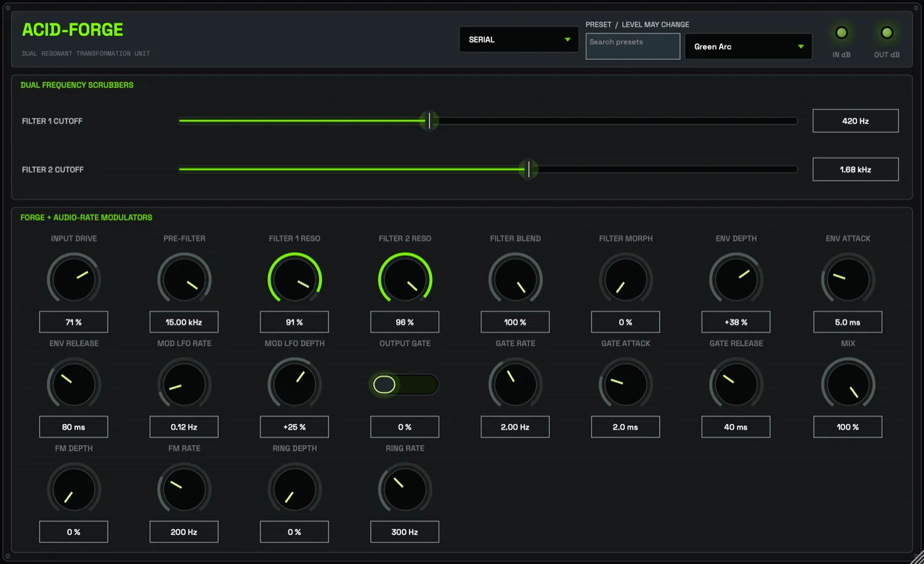The width and height of the screenshot is (924, 564).
Task: Click the Filter Blend knob
Action: point(516,279)
